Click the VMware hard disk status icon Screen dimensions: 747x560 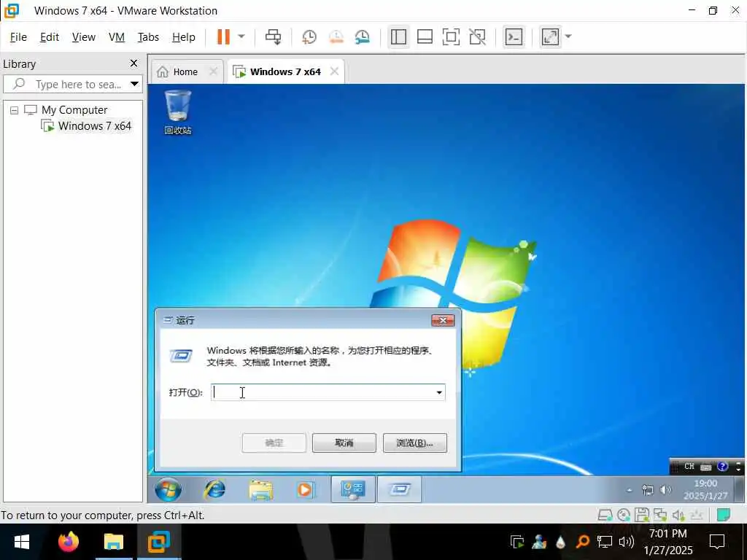pyautogui.click(x=605, y=515)
